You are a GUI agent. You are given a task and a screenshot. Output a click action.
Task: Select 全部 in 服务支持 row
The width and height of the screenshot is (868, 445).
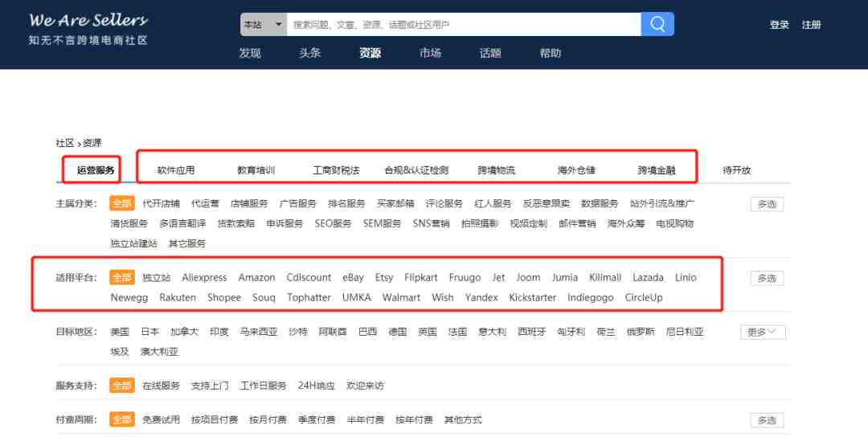pyautogui.click(x=122, y=386)
